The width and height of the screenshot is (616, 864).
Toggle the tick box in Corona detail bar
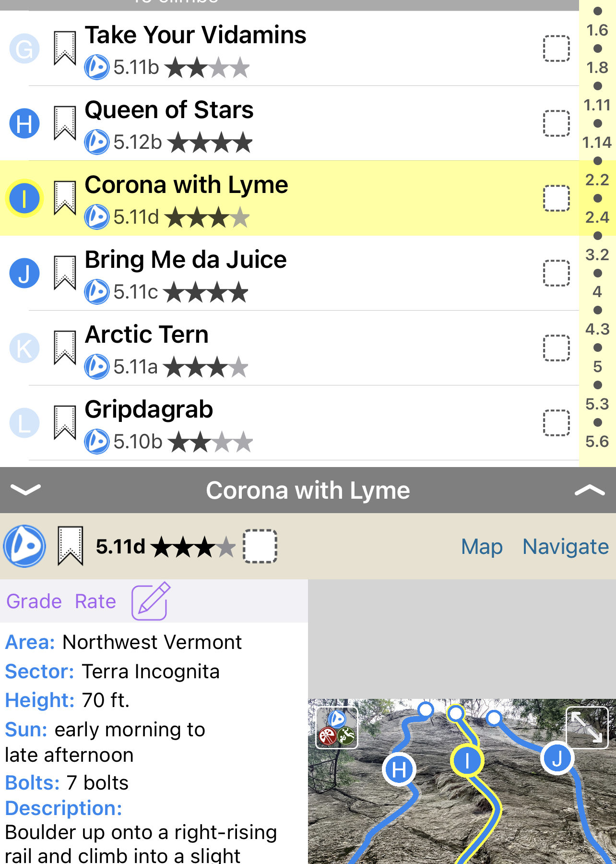[260, 546]
